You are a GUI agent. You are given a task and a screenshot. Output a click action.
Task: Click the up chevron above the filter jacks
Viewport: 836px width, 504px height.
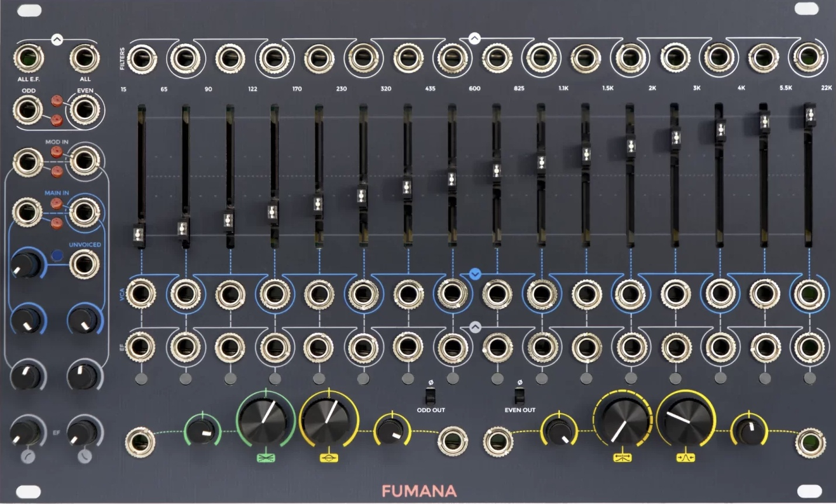[474, 39]
